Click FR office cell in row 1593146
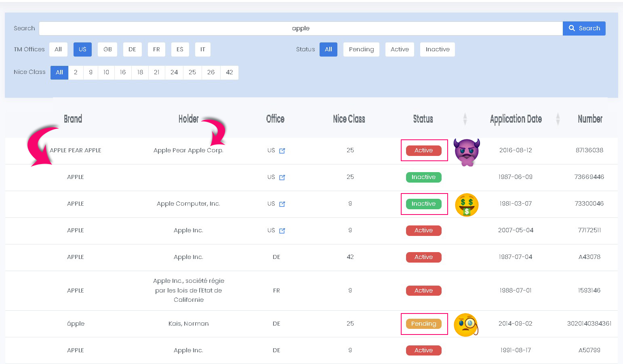 [276, 290]
